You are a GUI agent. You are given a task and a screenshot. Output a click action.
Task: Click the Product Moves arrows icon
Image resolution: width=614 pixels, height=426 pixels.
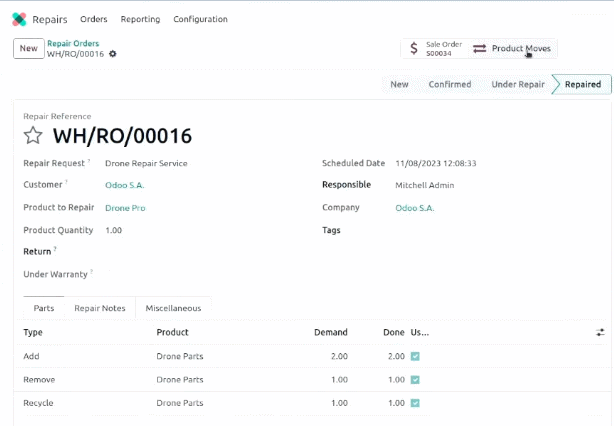tap(479, 49)
